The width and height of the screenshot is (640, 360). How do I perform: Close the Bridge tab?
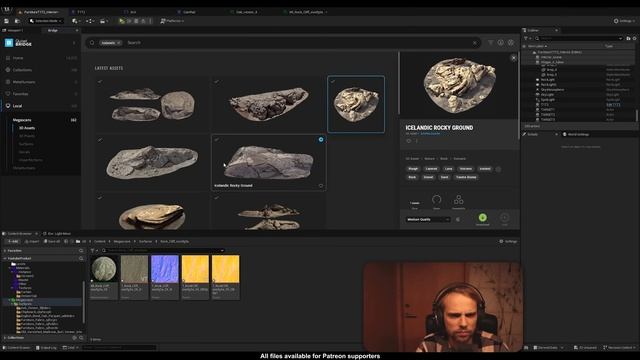tap(76, 31)
